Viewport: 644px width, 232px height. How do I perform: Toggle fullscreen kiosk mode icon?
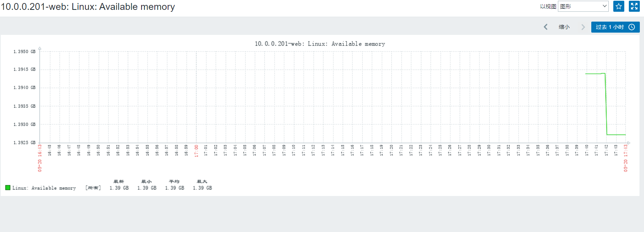[x=634, y=6]
